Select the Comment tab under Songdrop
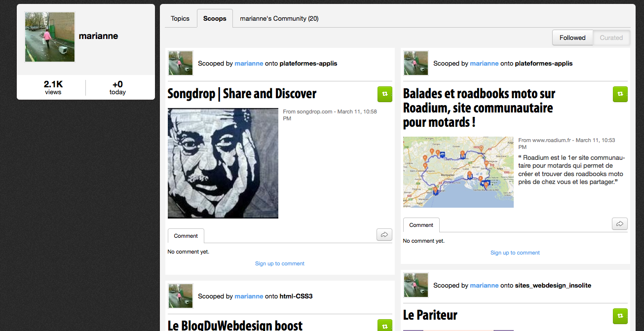 186,236
